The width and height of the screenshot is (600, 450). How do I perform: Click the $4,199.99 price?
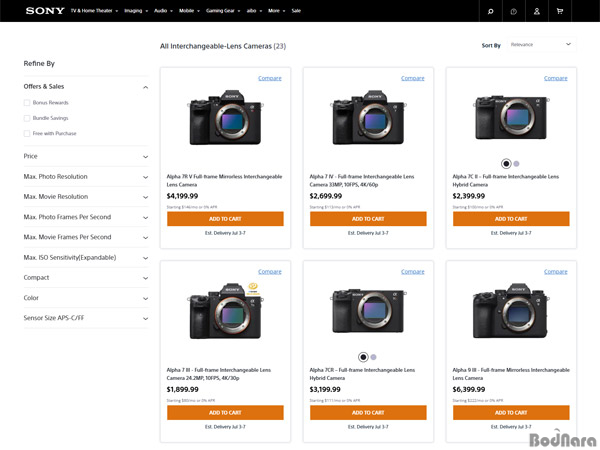coord(182,196)
